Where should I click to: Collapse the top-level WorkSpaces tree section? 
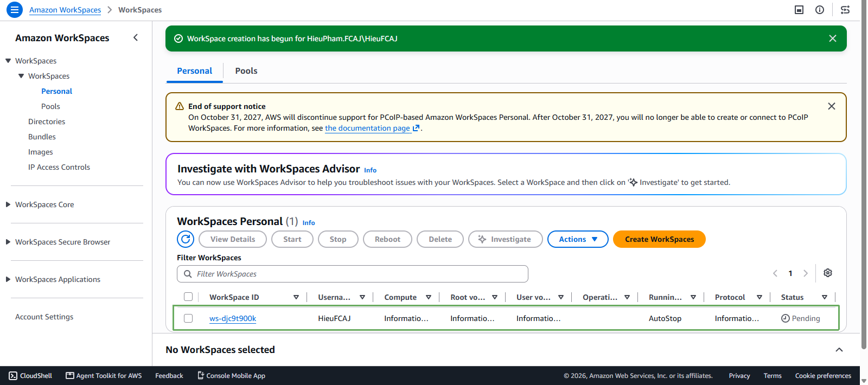point(8,61)
